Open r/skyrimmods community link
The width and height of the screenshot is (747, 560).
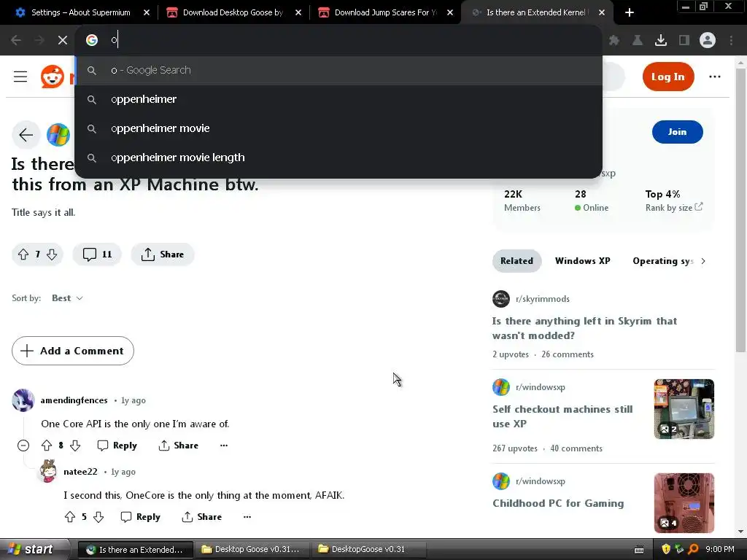[x=543, y=299]
